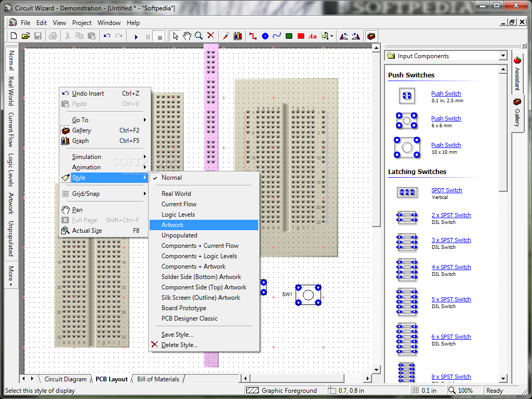
Task: Click the SW1 push switch component on canvas
Action: point(308,295)
